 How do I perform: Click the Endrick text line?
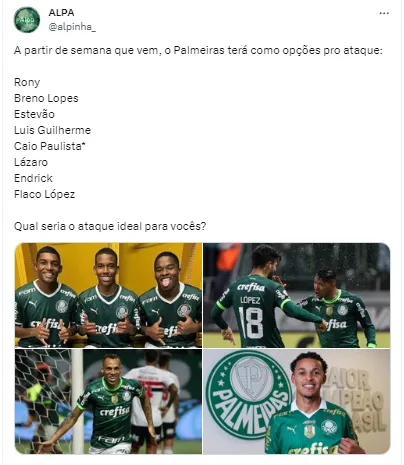(x=33, y=178)
